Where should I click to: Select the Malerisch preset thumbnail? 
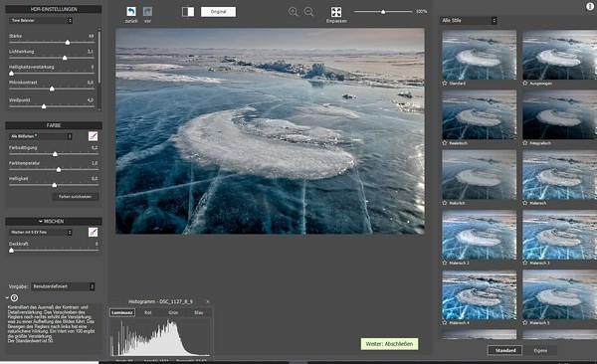[x=559, y=175]
